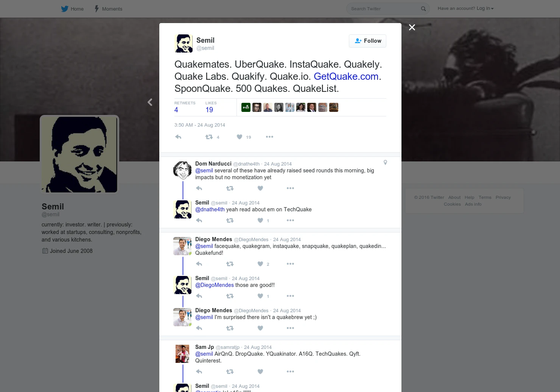Retweet the quakebrew tweet
560x392 pixels.
pyautogui.click(x=230, y=328)
